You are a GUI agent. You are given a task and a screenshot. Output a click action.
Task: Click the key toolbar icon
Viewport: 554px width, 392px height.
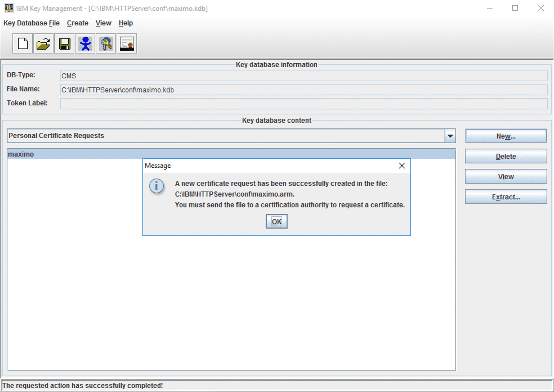point(106,44)
